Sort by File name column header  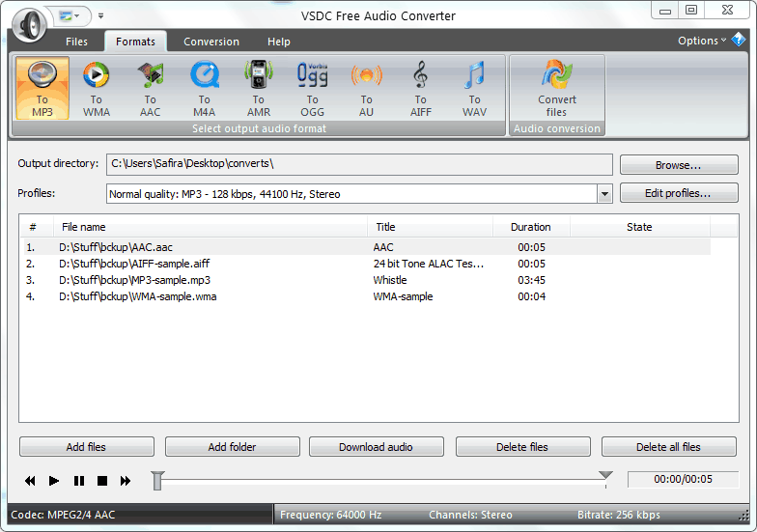point(210,227)
